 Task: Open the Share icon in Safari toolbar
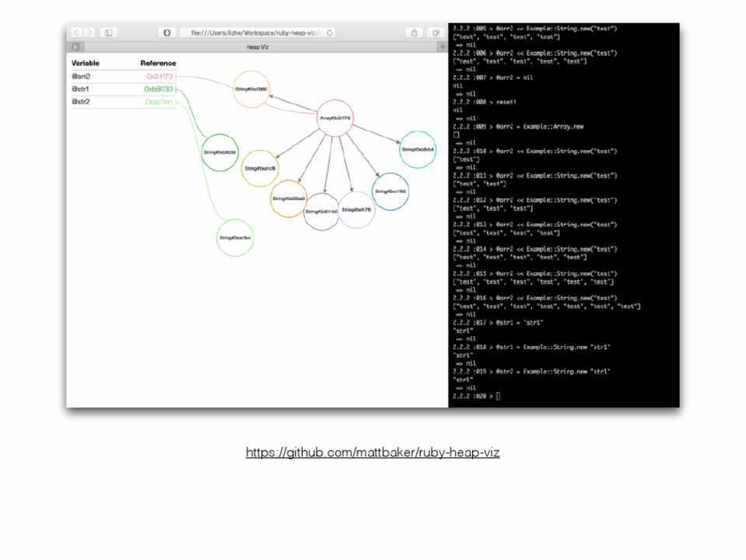click(x=414, y=33)
